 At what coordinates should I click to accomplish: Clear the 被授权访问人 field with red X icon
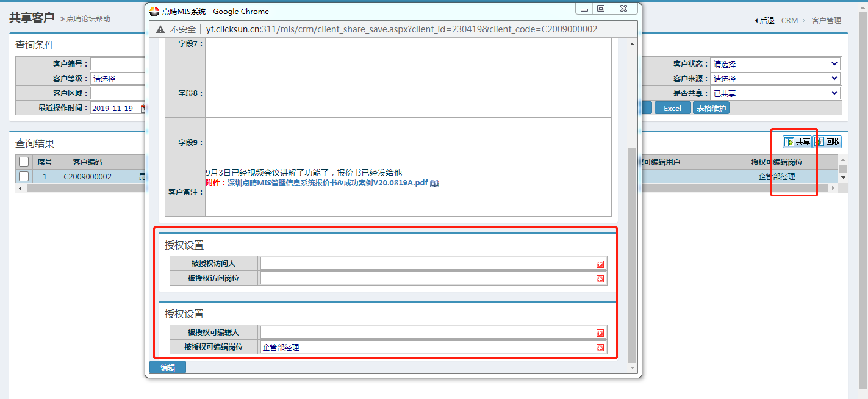coord(600,264)
